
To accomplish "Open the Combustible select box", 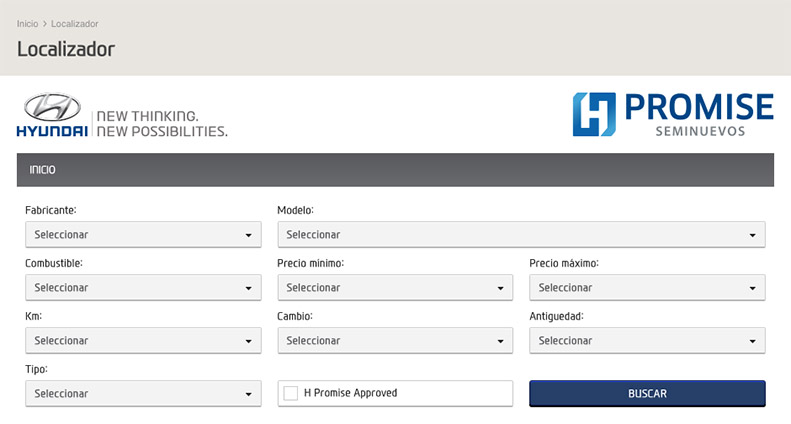I will coord(143,288).
